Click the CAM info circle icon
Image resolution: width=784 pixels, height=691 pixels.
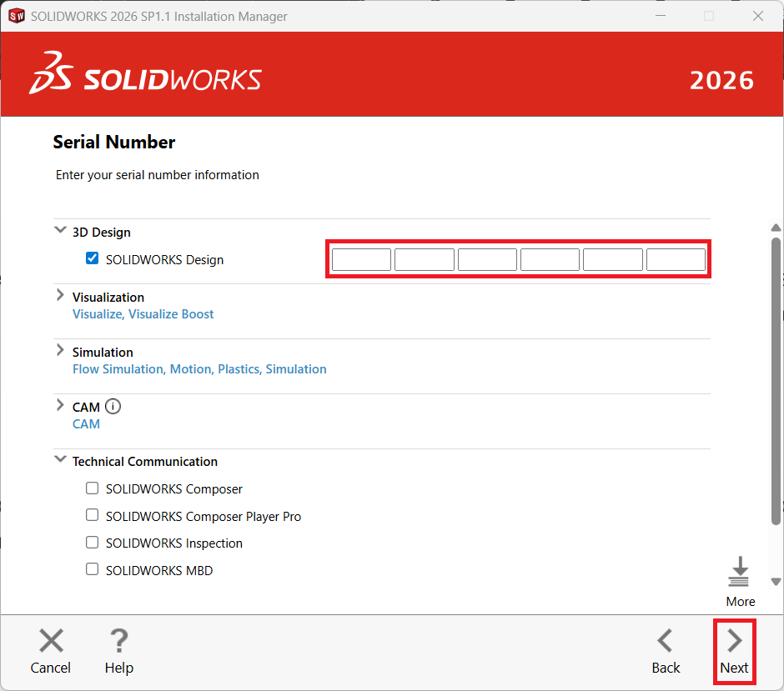(113, 407)
